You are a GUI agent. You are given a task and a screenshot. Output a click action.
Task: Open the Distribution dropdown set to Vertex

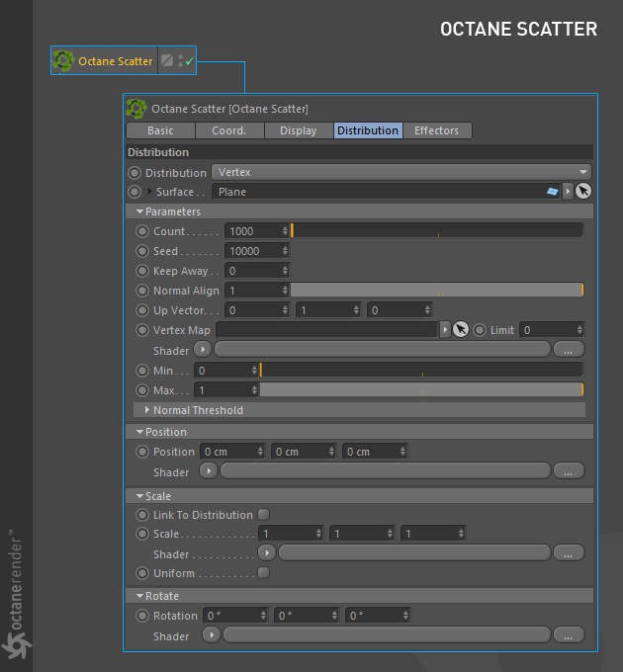coord(401,172)
